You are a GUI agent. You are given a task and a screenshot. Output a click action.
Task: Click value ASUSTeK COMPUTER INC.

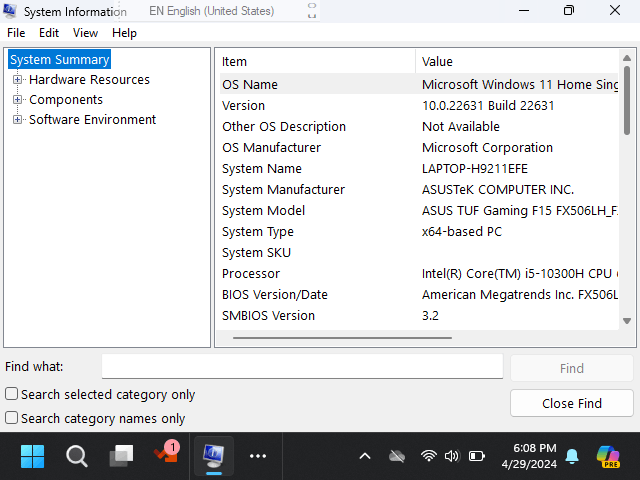point(498,189)
